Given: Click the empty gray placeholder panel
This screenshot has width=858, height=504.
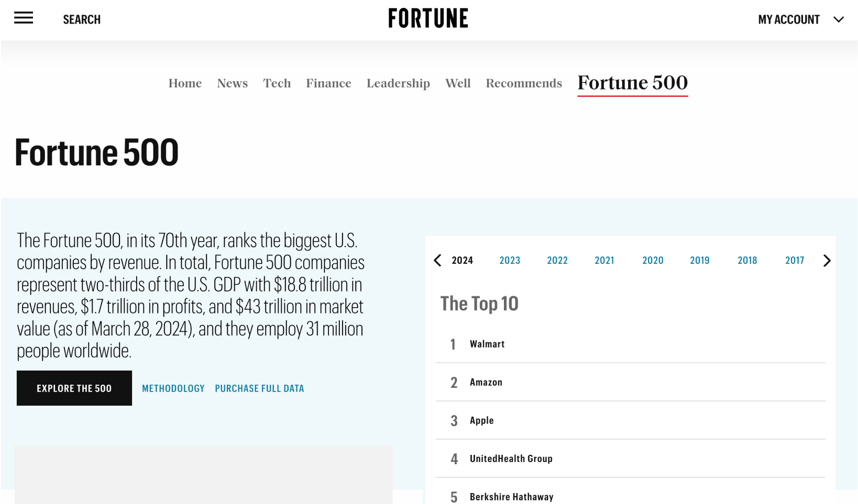Looking at the screenshot, I should [x=203, y=475].
